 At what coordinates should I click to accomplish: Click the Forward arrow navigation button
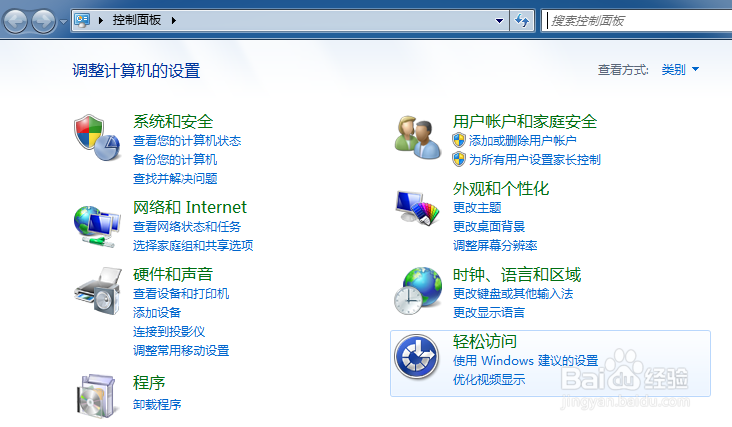pos(43,21)
